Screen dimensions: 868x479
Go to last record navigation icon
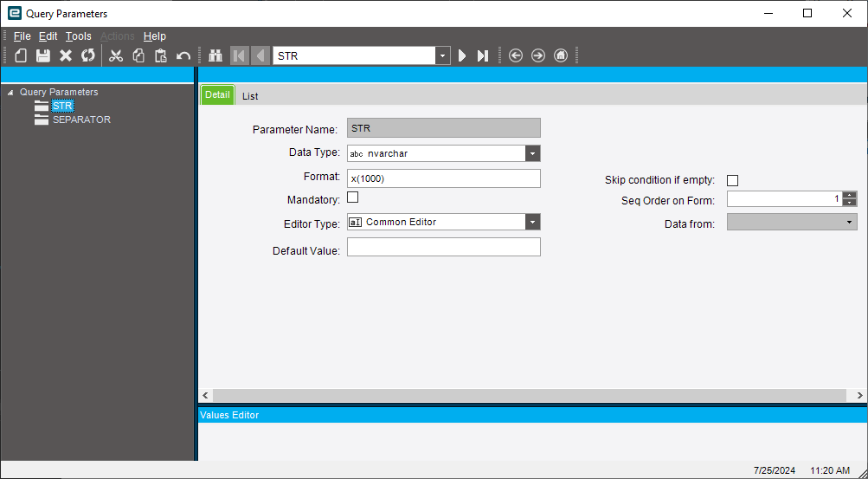pos(483,55)
